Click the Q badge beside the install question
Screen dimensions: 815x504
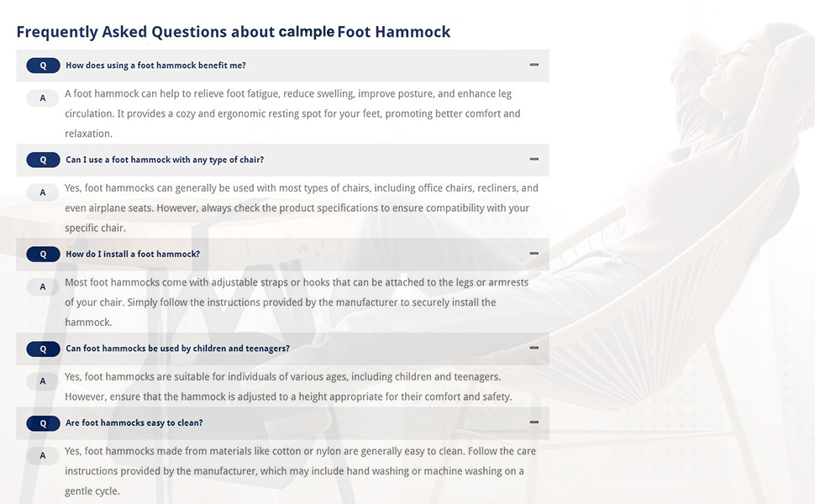coord(43,254)
